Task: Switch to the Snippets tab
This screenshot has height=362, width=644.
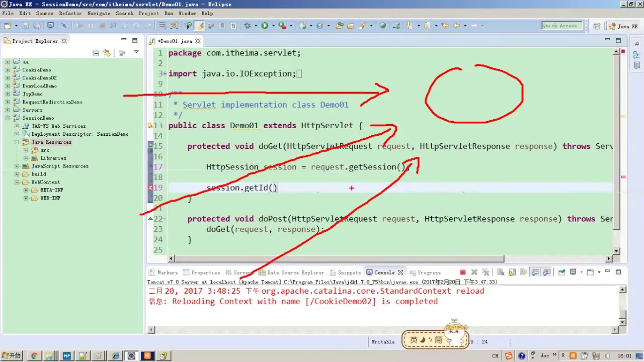Action: pos(345,273)
